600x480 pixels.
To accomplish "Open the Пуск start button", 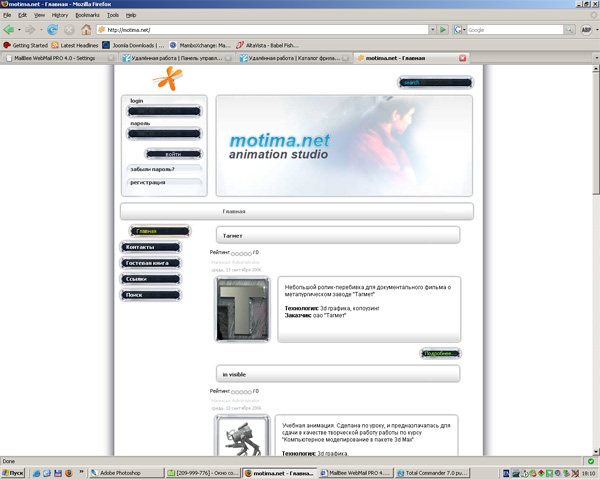I will (x=13, y=473).
